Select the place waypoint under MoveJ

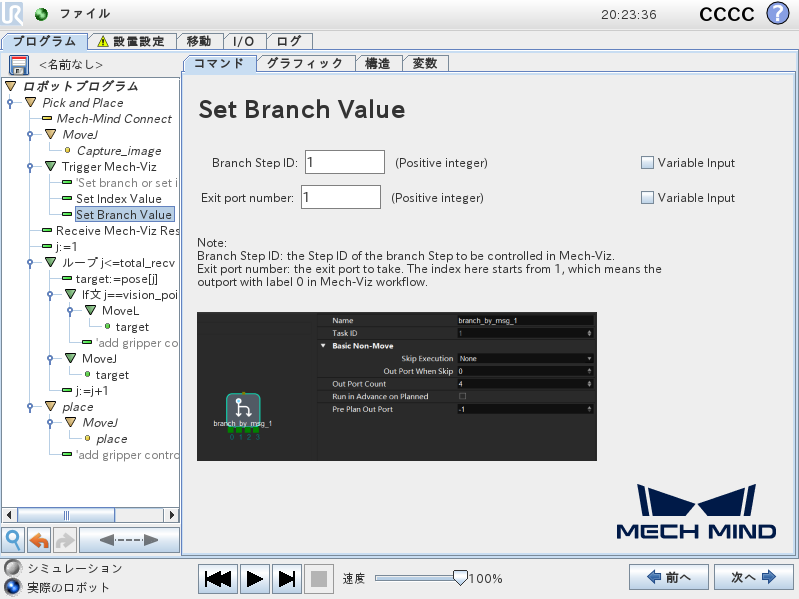click(x=112, y=439)
